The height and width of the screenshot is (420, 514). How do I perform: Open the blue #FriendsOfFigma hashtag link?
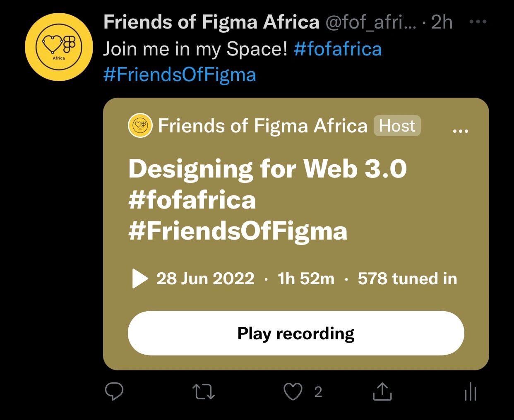[x=180, y=75]
